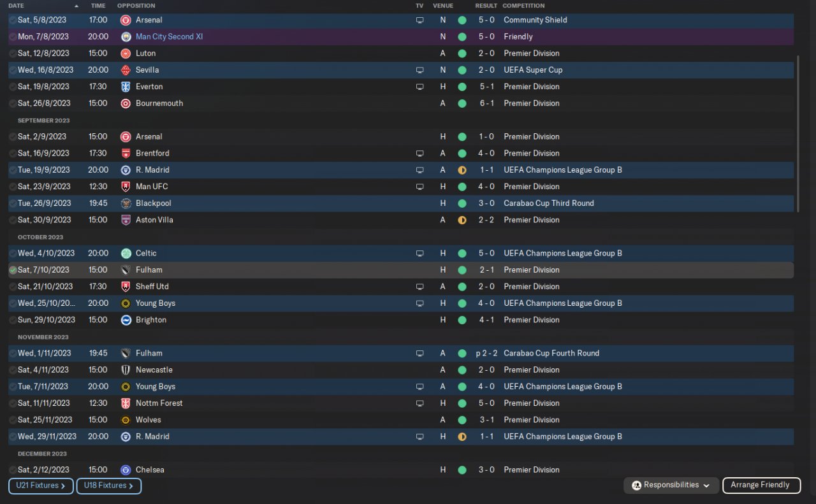Open the Responsibilities dropdown
The width and height of the screenshot is (816, 504).
(x=671, y=486)
